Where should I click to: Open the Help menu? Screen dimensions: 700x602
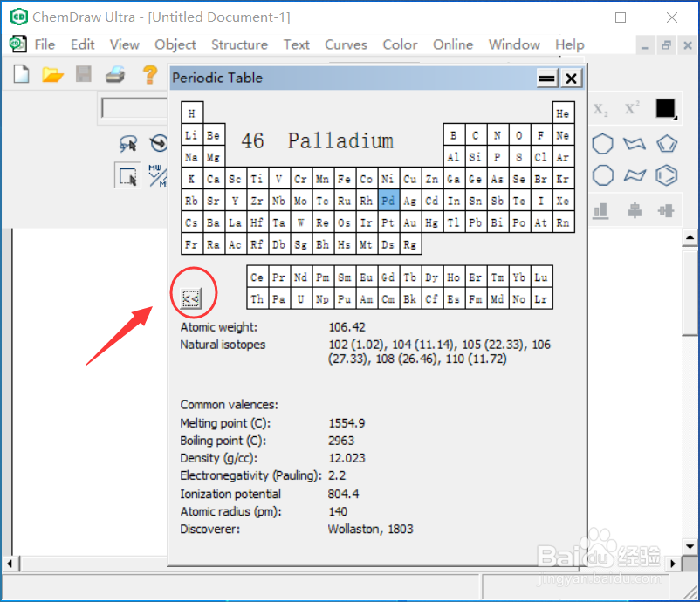570,44
